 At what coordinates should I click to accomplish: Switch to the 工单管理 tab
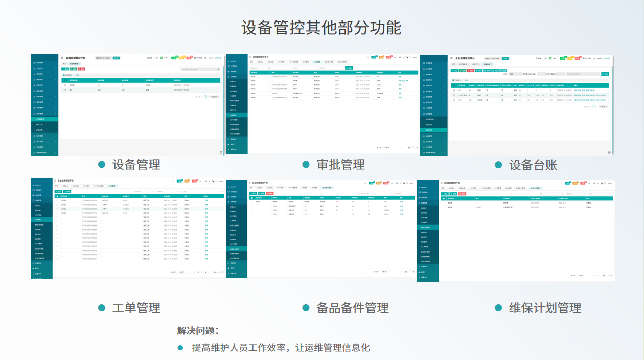click(x=306, y=61)
